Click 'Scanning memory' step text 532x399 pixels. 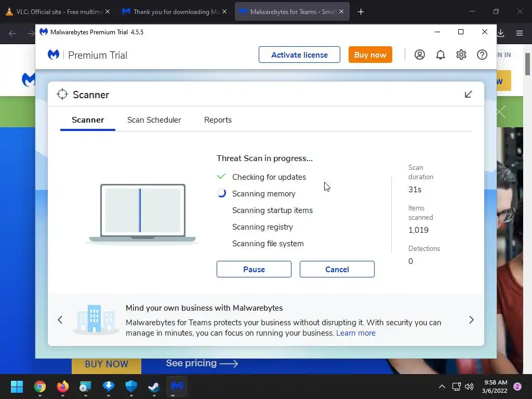(x=263, y=194)
